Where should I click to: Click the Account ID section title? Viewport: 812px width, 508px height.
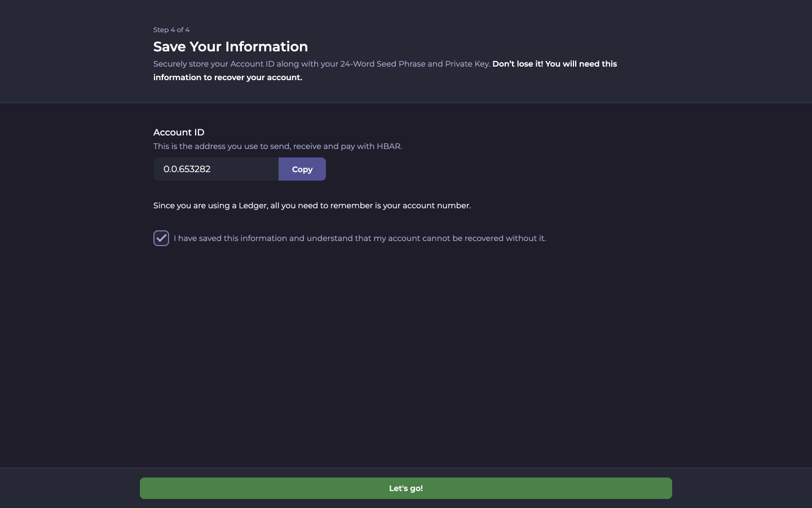point(179,132)
